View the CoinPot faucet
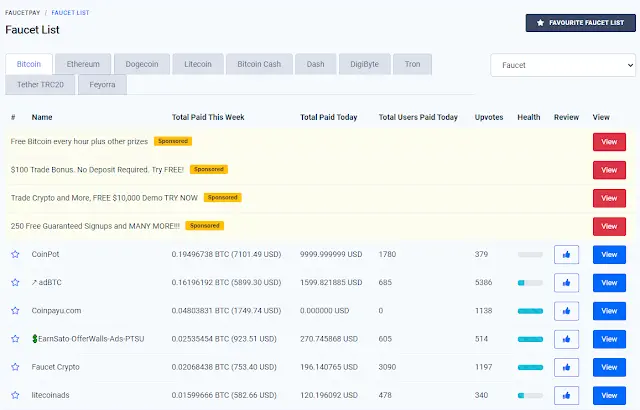This screenshot has height=410, width=640. 609,255
